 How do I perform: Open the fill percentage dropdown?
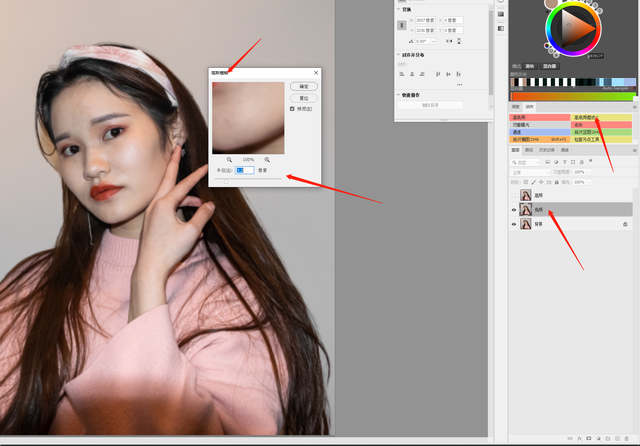tap(589, 182)
